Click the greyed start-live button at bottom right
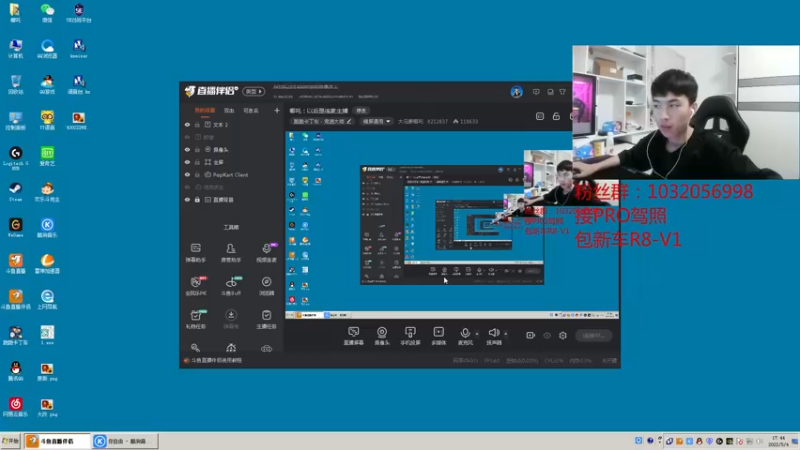The image size is (800, 450). [593, 335]
